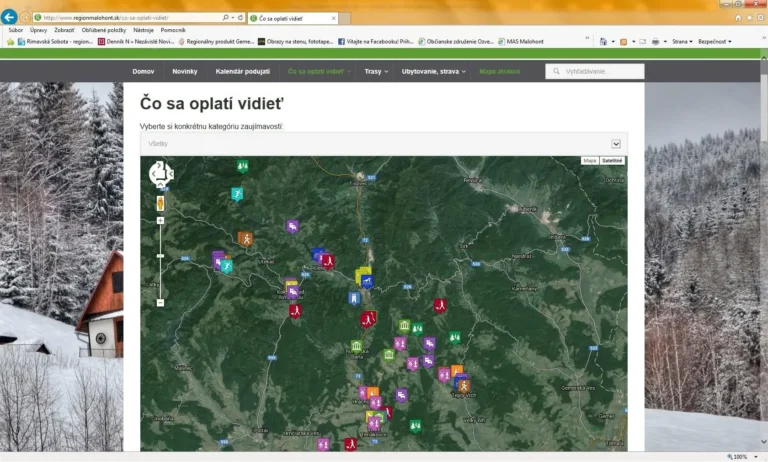Image resolution: width=768 pixels, height=462 pixels.
Task: Click the printer icon in the command bar
Action: click(x=655, y=42)
